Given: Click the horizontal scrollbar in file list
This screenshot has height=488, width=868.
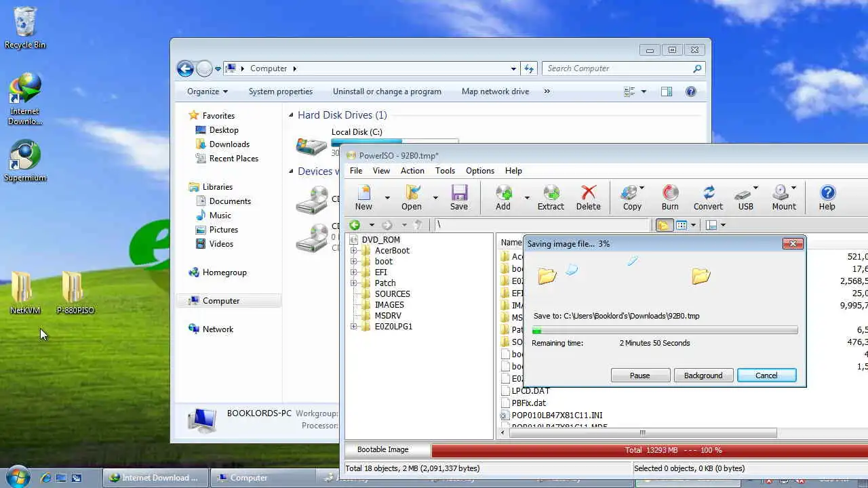Looking at the screenshot, I should pos(642,432).
